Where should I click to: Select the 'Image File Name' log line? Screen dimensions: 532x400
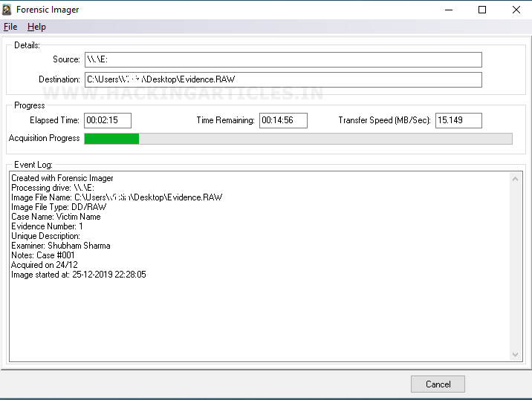tap(117, 197)
